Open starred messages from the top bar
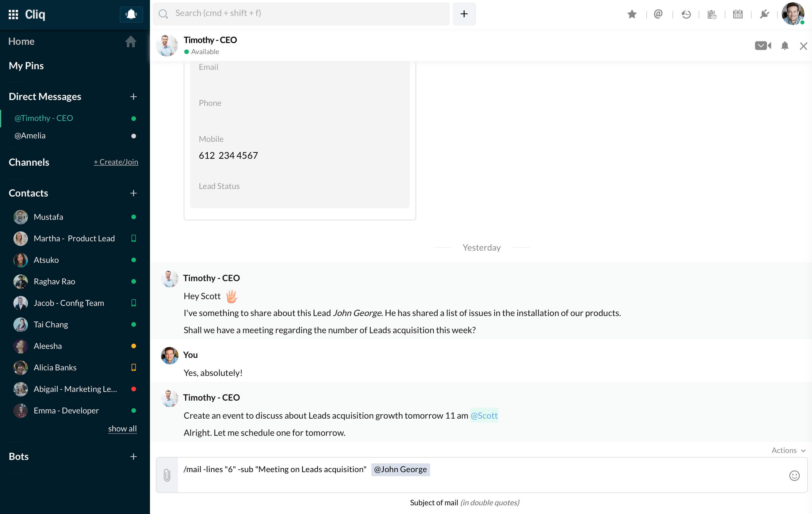Image resolution: width=812 pixels, height=514 pixels. tap(632, 14)
